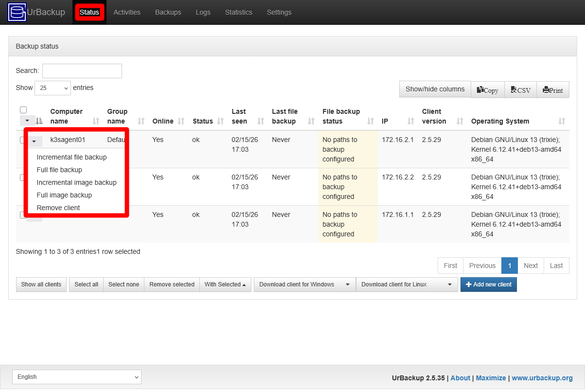
Task: Expand the Download client for Windows dropdown
Action: (x=347, y=284)
